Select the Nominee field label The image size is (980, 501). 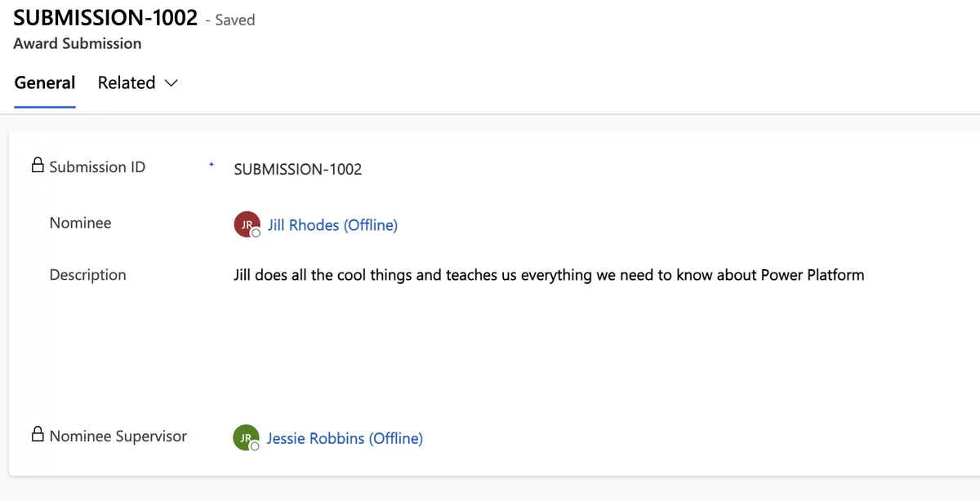pos(80,223)
